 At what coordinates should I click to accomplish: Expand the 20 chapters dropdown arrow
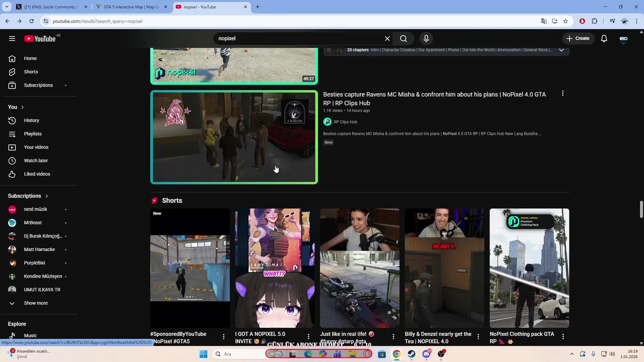[561, 50]
